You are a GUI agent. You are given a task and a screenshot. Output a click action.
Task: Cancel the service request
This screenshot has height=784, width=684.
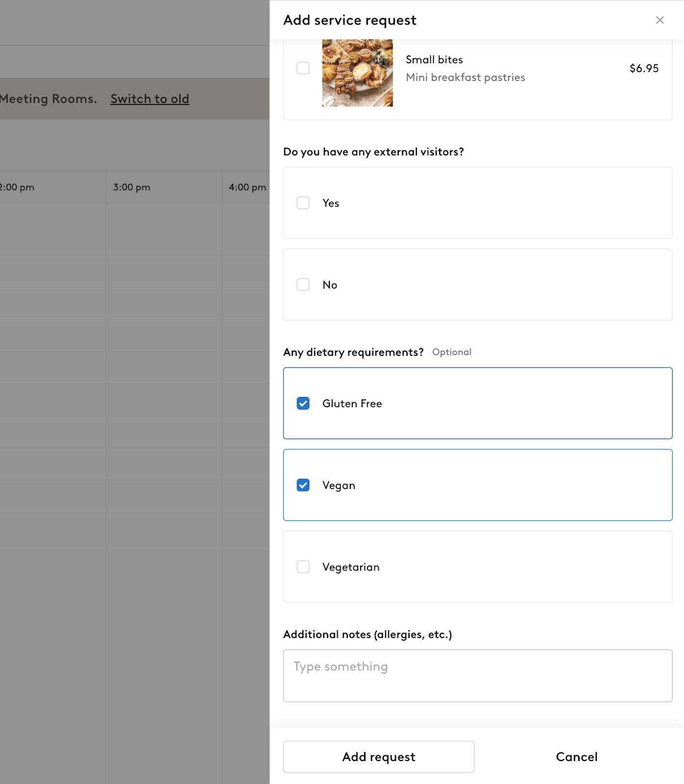pyautogui.click(x=577, y=757)
